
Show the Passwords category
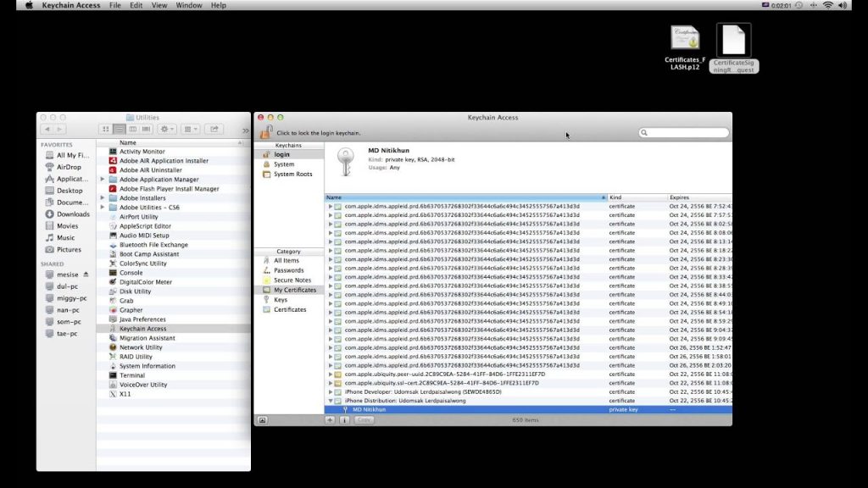click(289, 270)
